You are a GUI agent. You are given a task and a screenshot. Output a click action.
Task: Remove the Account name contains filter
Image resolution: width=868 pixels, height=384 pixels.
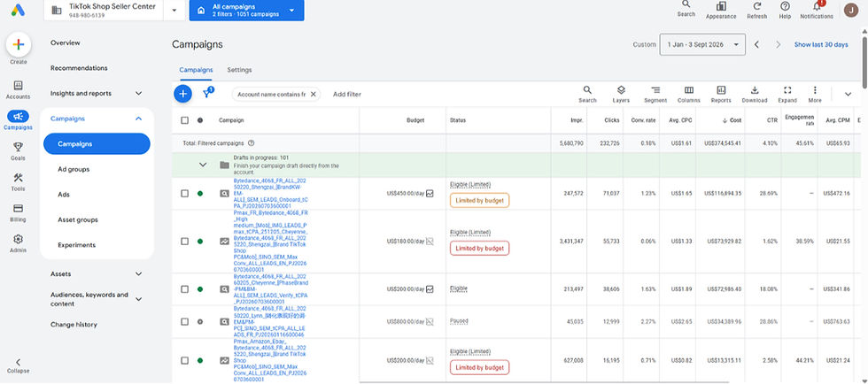[313, 94]
